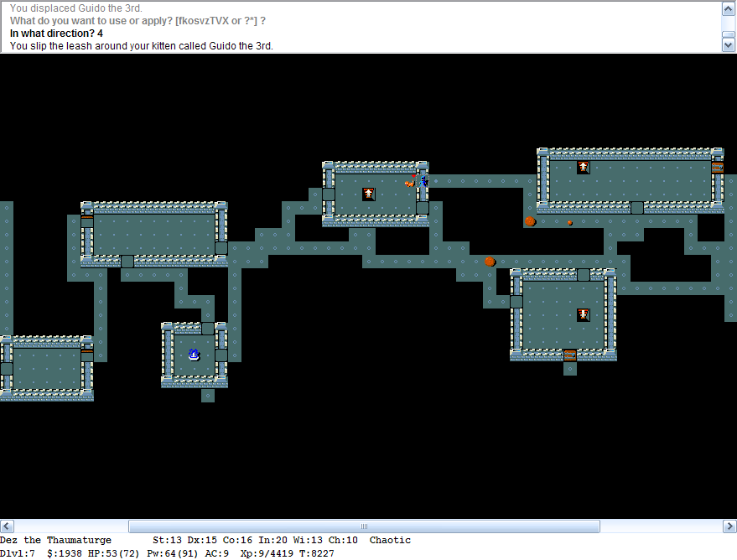
Task: Click the "T:8227" turn counter
Action: coord(316,554)
